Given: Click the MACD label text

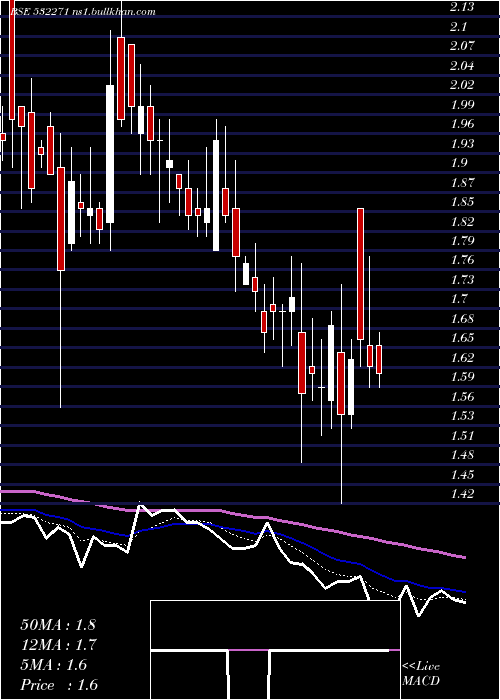Looking at the screenshot, I should pyautogui.click(x=421, y=681).
